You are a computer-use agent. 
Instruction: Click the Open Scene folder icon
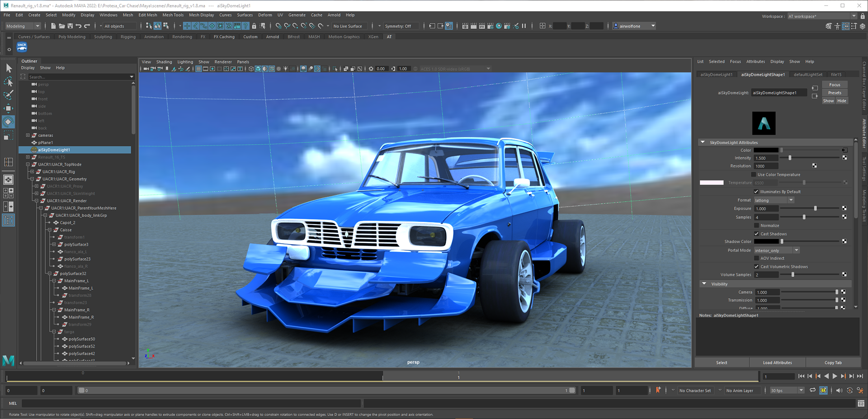click(61, 26)
